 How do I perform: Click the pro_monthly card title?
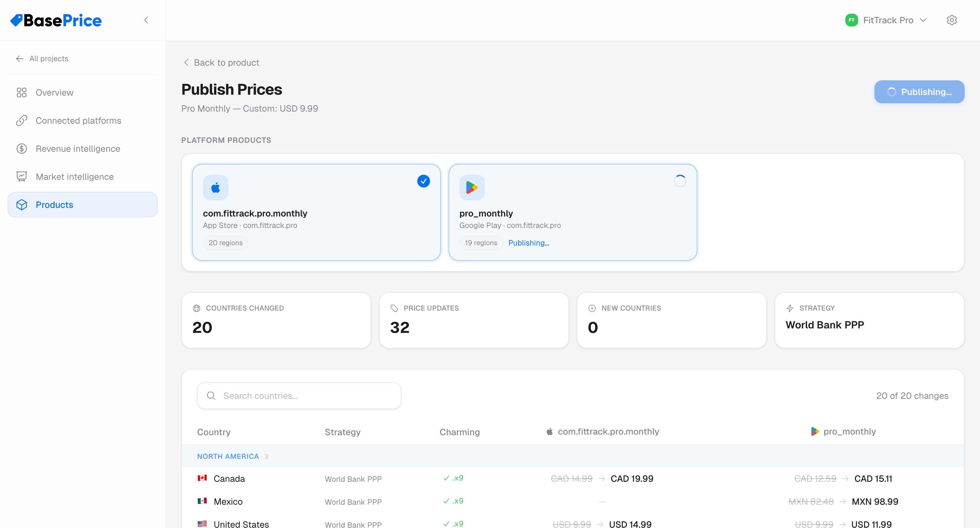486,214
